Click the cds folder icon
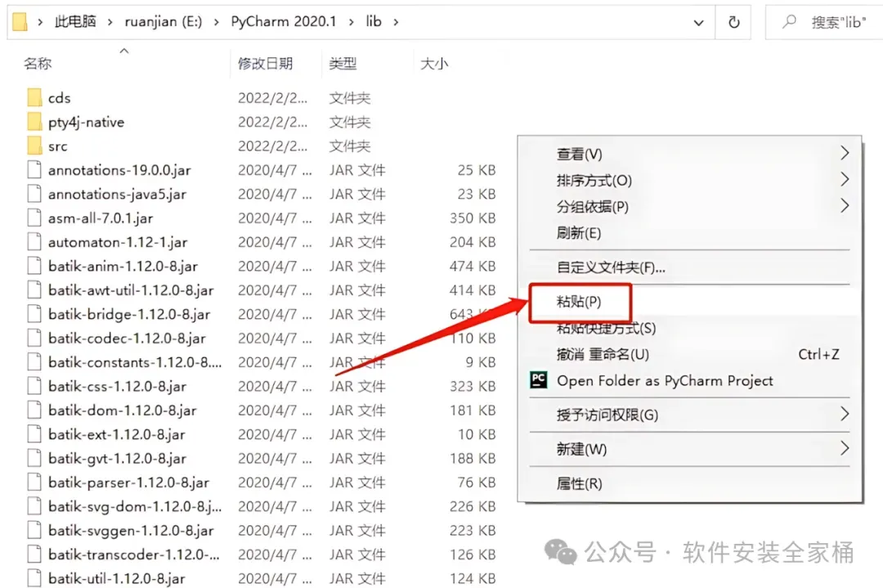Image resolution: width=883 pixels, height=588 pixels. click(x=34, y=97)
